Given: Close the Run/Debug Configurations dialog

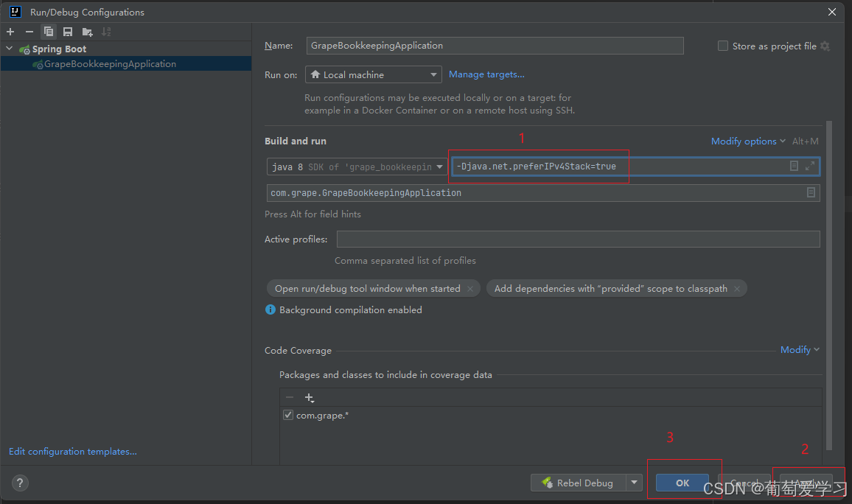Looking at the screenshot, I should (x=832, y=11).
